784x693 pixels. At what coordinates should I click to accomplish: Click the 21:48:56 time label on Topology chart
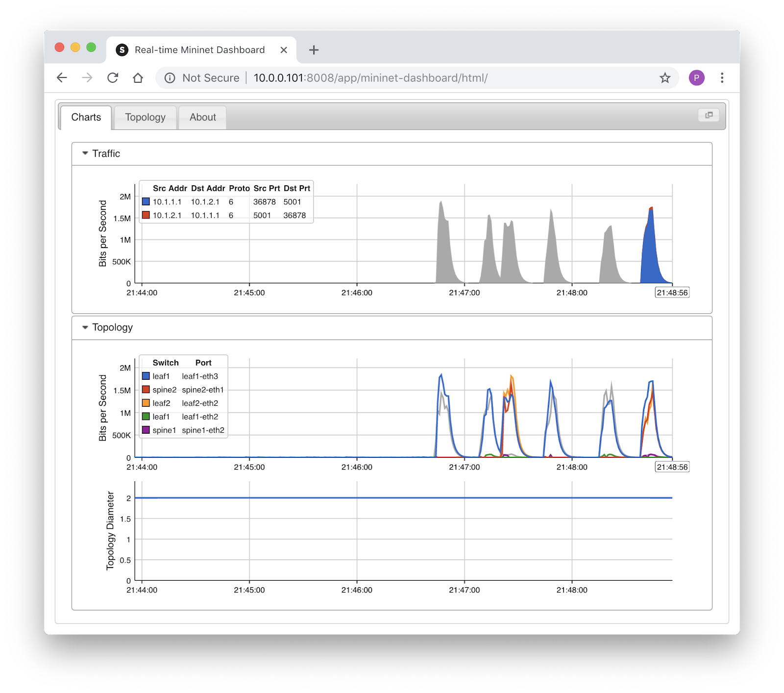coord(672,467)
